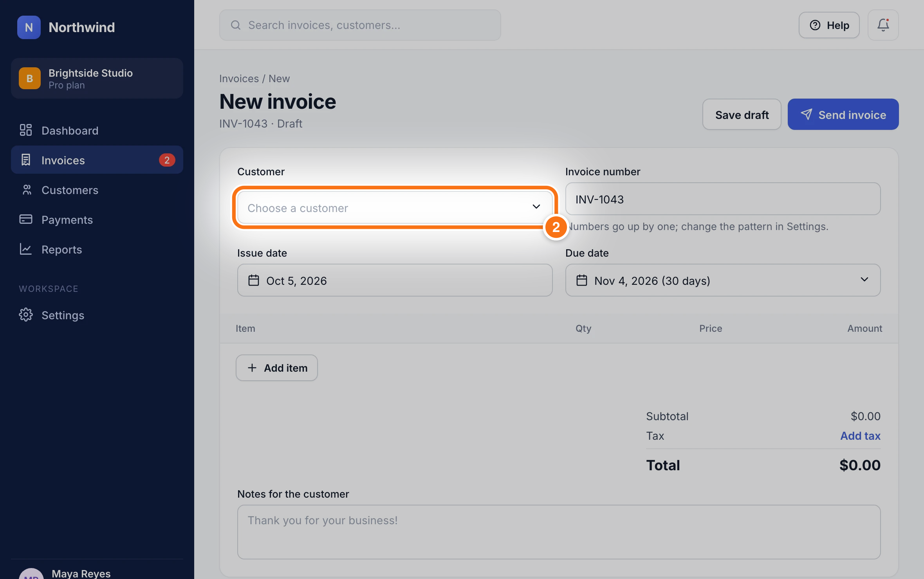Click the Invoices badge showing 2
Viewport: 924px width, 579px height.
pos(167,160)
